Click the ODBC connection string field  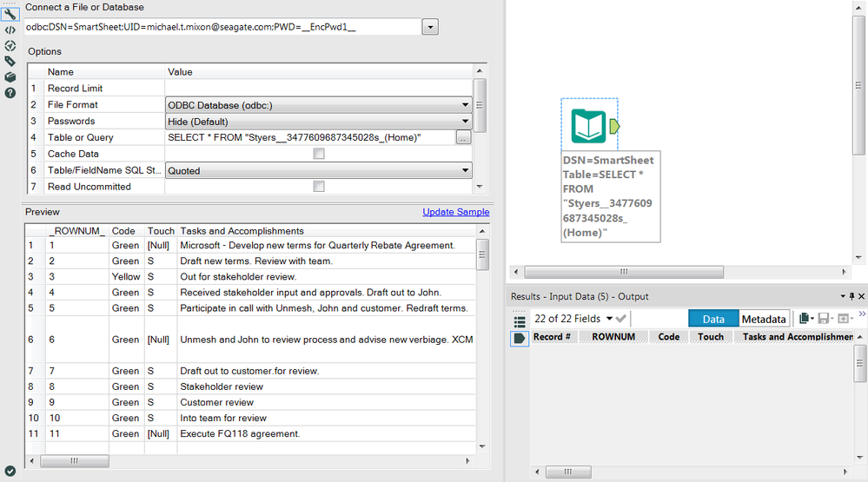[x=222, y=27]
